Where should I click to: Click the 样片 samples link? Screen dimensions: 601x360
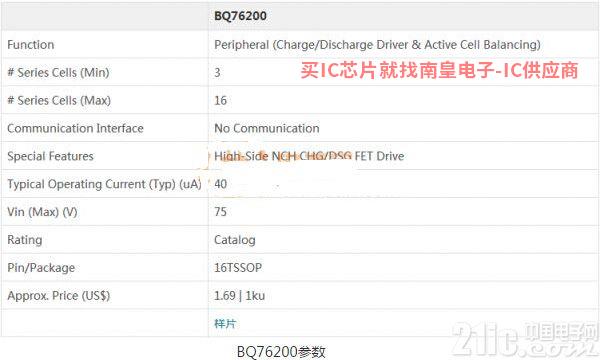225,324
